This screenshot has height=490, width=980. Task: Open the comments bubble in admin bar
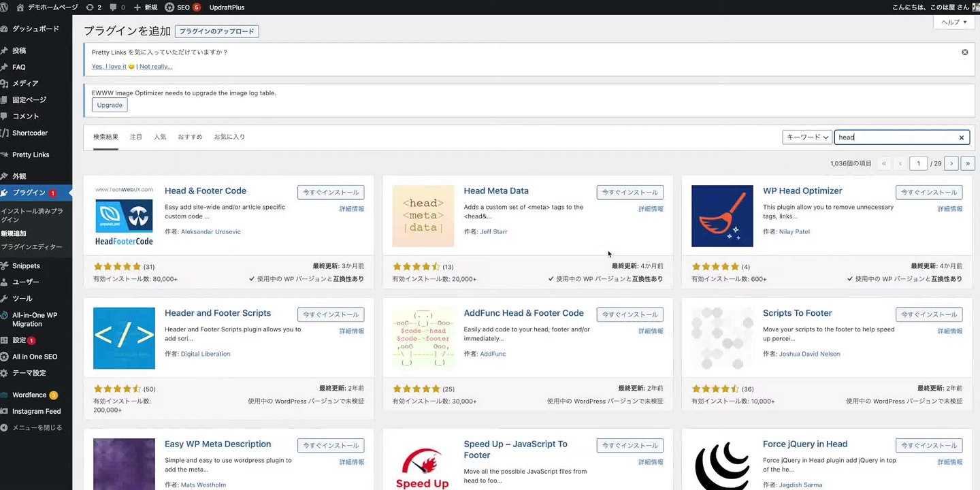113,7
